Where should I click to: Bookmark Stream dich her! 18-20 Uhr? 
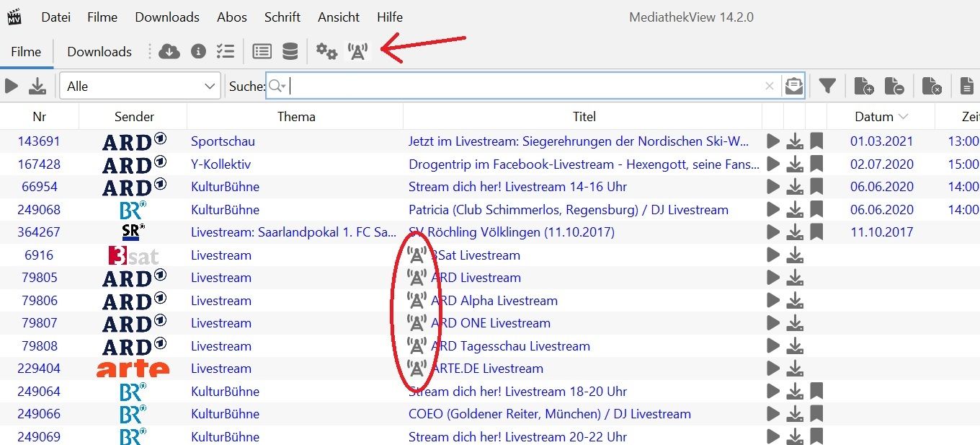pyautogui.click(x=816, y=392)
